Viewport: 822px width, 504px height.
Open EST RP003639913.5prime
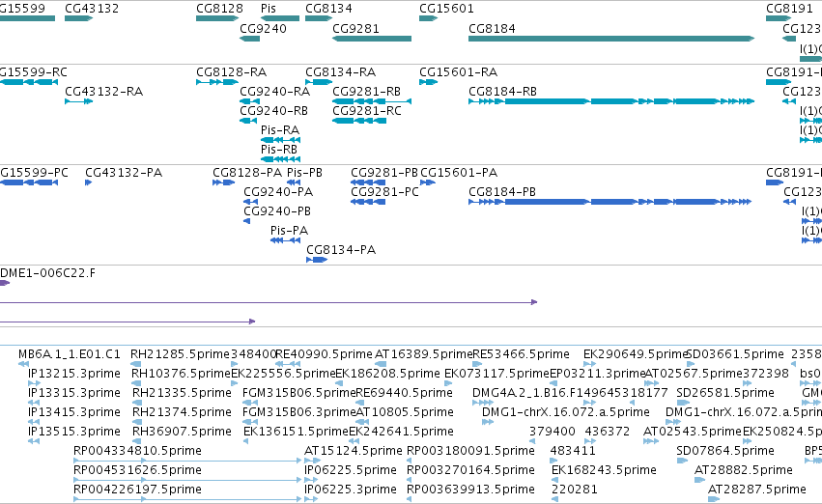tap(470, 490)
